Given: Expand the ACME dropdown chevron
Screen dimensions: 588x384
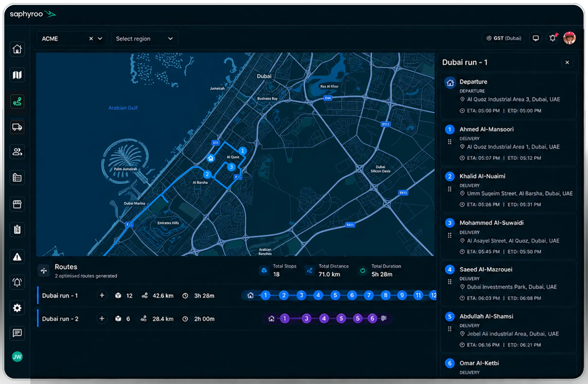Looking at the screenshot, I should click(100, 39).
